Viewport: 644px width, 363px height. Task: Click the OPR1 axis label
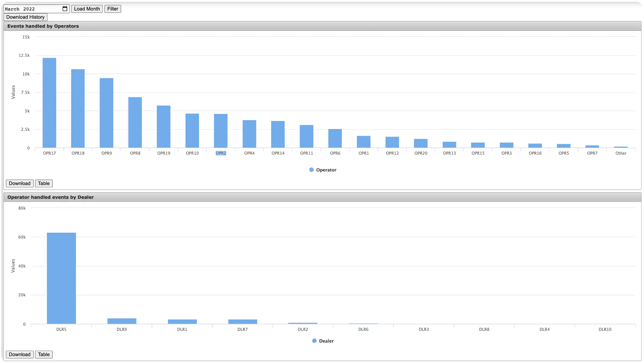[364, 153]
